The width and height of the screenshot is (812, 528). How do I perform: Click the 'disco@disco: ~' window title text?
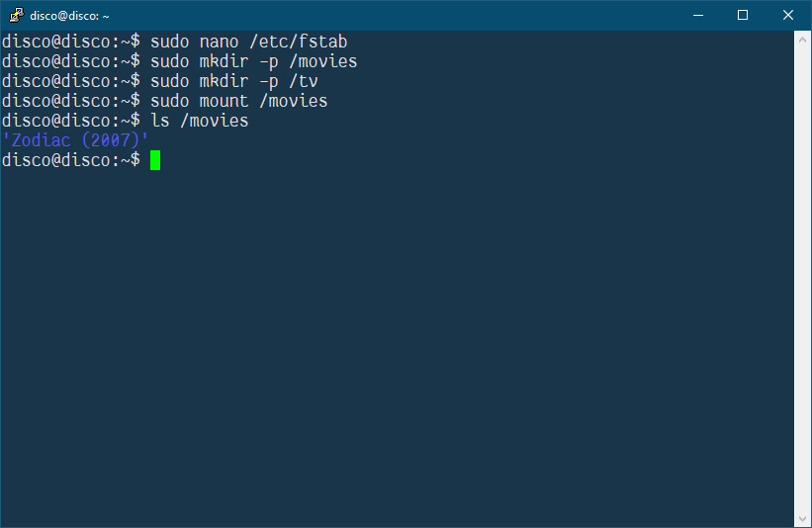69,16
